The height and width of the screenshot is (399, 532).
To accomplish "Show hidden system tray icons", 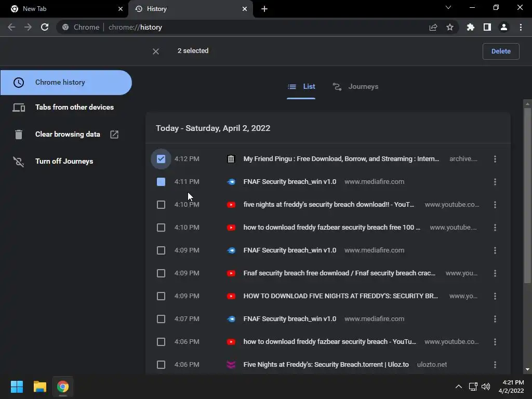I will coord(458,387).
